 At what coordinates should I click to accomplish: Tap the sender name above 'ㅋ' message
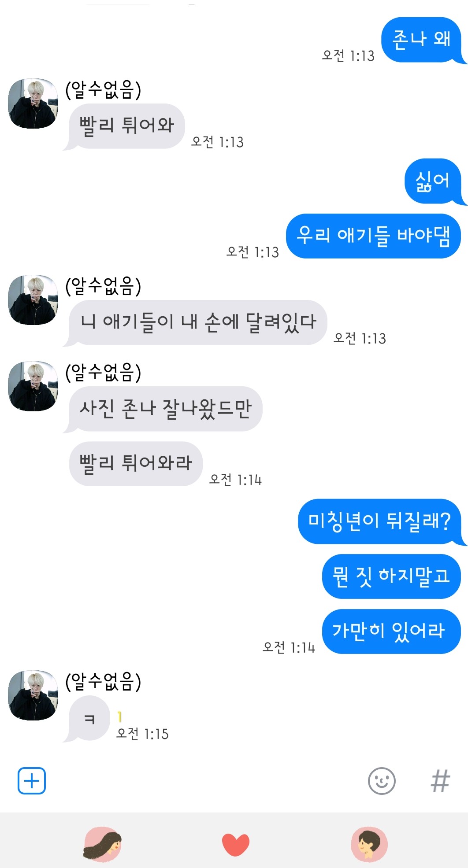[103, 681]
